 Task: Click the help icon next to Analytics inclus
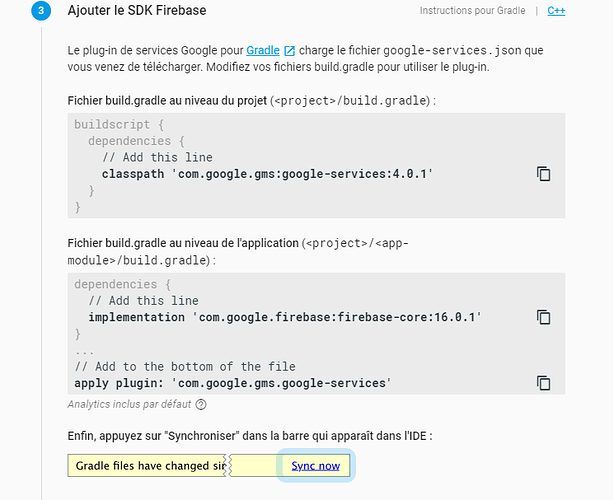pyautogui.click(x=201, y=405)
